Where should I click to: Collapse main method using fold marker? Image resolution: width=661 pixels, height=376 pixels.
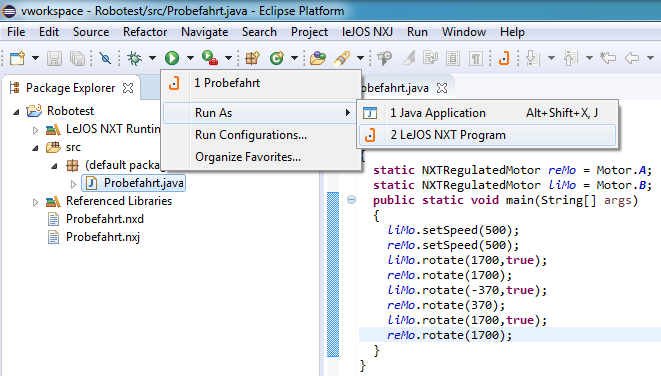tap(351, 200)
